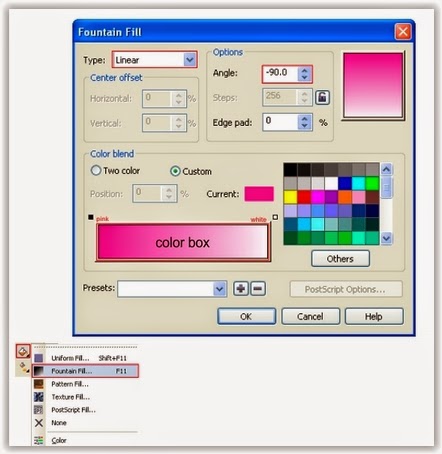This screenshot has width=442, height=454.
Task: Decrease the Angle value with down arrow
Action: pyautogui.click(x=304, y=77)
